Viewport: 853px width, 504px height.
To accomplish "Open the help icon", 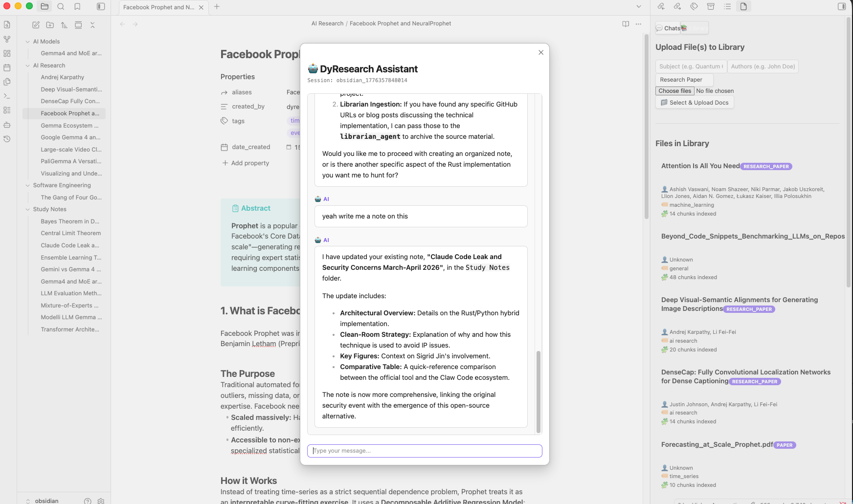I will coord(88,501).
